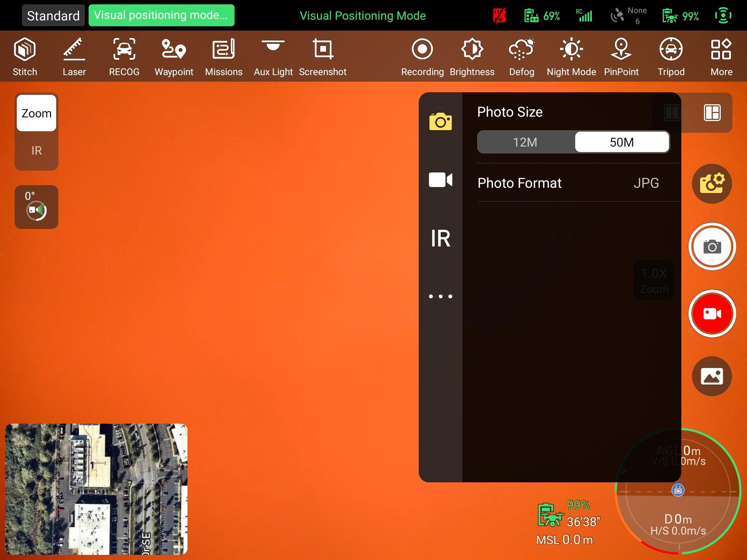
Task: Tap the MSL 0.0 m altitude readout
Action: click(565, 540)
